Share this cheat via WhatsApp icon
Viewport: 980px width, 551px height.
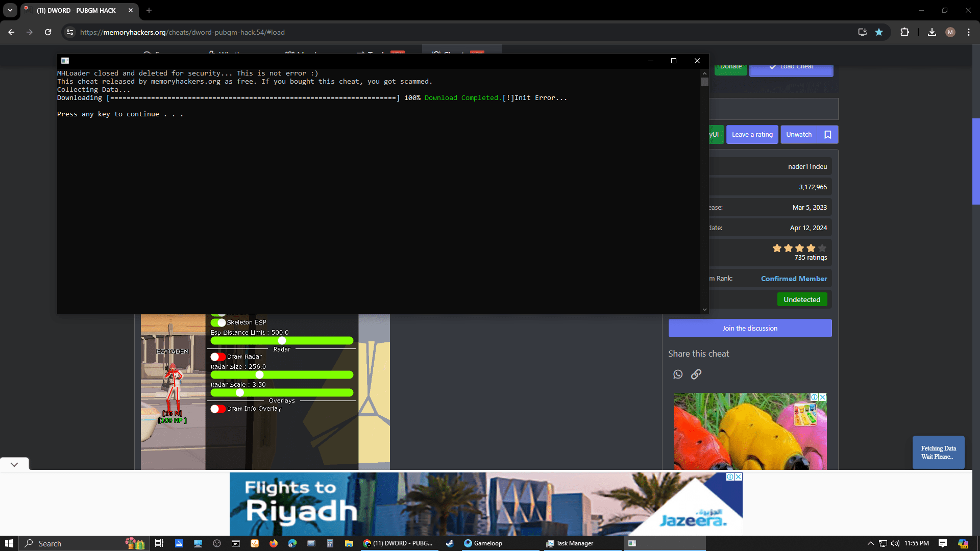point(678,374)
